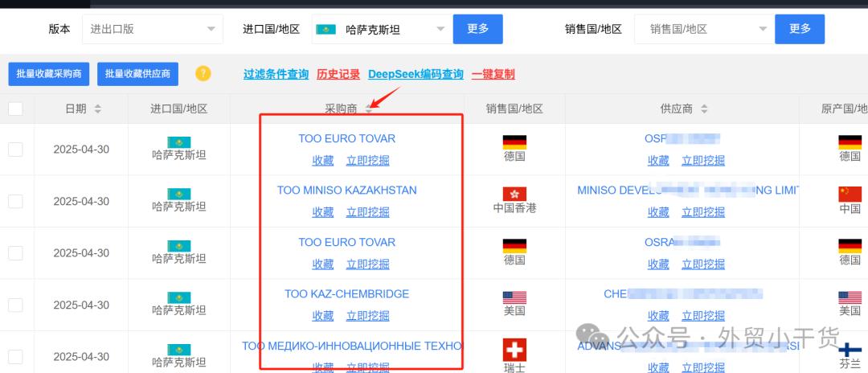Click 芬兰 origin country cell
The height and width of the screenshot is (373, 868).
tap(850, 364)
